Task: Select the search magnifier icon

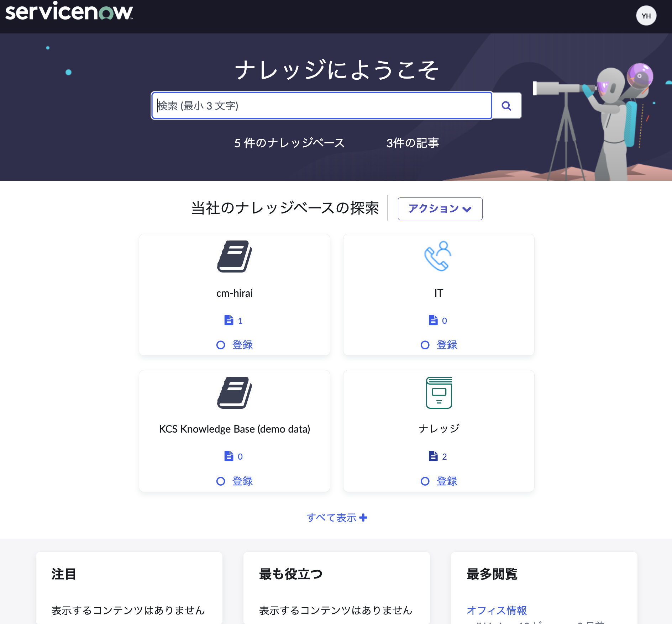Action: (x=506, y=105)
